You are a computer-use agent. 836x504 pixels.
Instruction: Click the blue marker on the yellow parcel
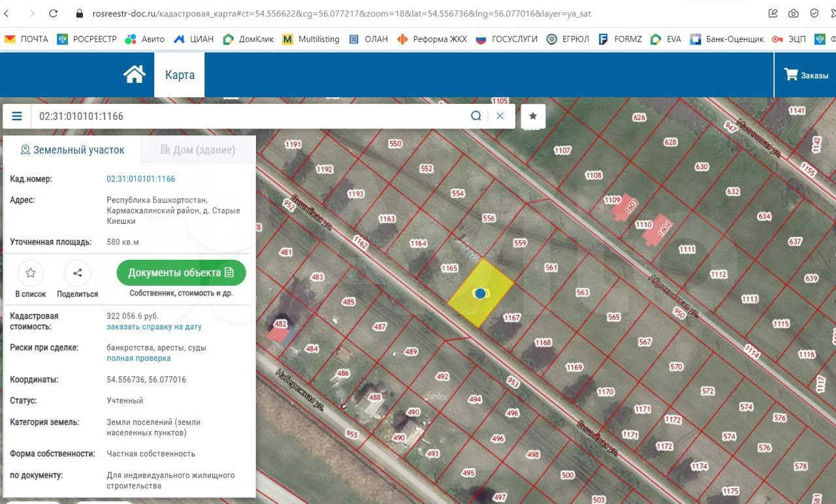(x=480, y=294)
